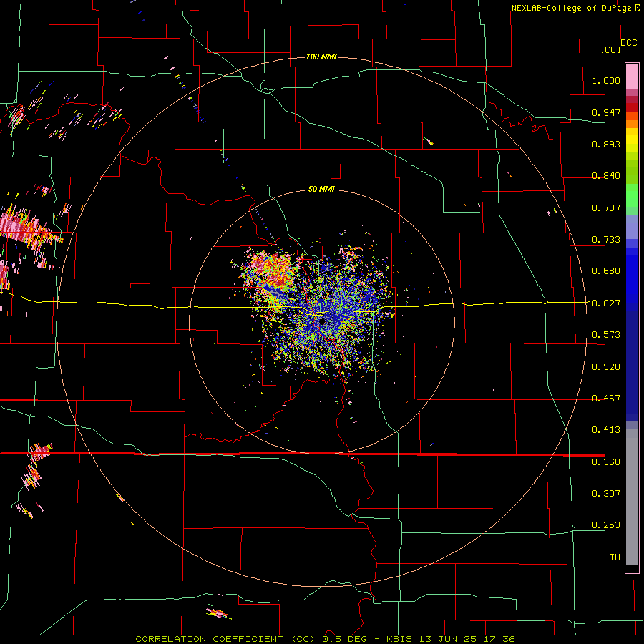Click the gray segment of color bar
The height and width of the screenshot is (644, 644).
pyautogui.click(x=632, y=497)
